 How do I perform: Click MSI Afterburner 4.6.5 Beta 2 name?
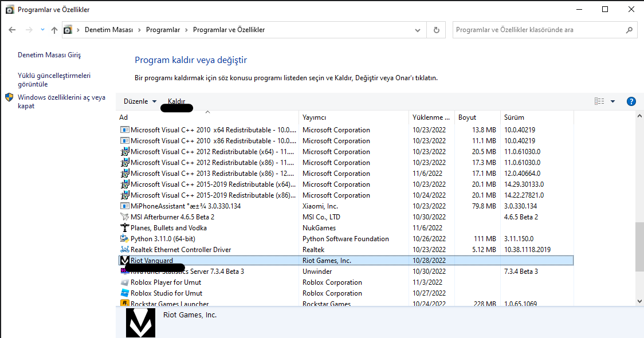pyautogui.click(x=172, y=217)
